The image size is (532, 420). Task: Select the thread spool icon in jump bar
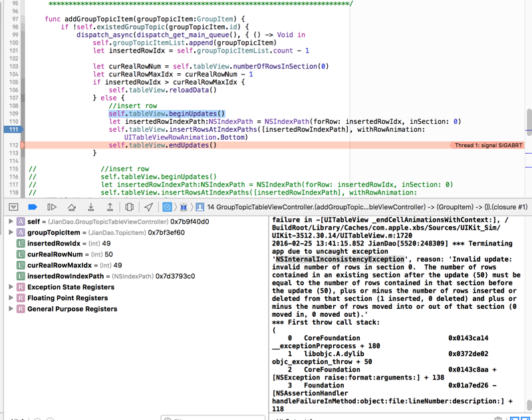click(x=184, y=207)
